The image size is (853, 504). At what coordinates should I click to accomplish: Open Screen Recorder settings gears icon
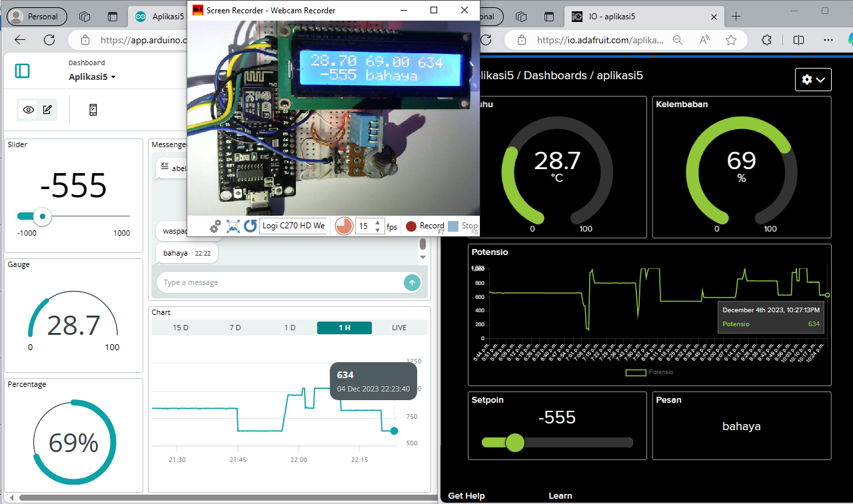pos(215,226)
